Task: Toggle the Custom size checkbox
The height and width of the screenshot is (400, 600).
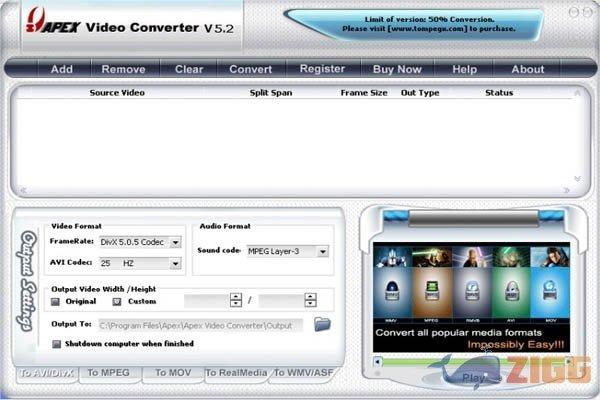Action: click(x=117, y=300)
